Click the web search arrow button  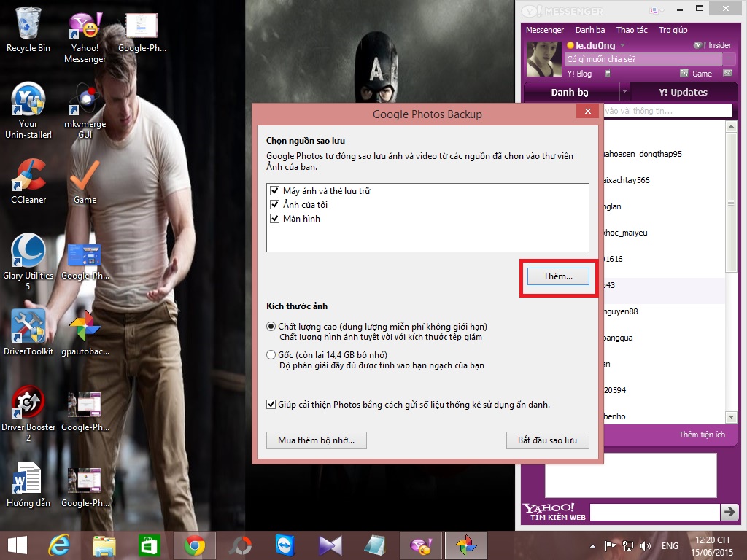[729, 513]
